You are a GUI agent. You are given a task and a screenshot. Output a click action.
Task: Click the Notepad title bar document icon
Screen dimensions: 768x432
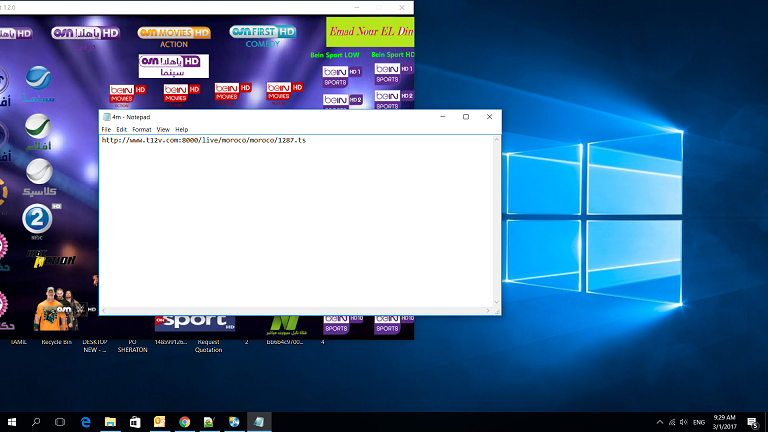[106, 117]
